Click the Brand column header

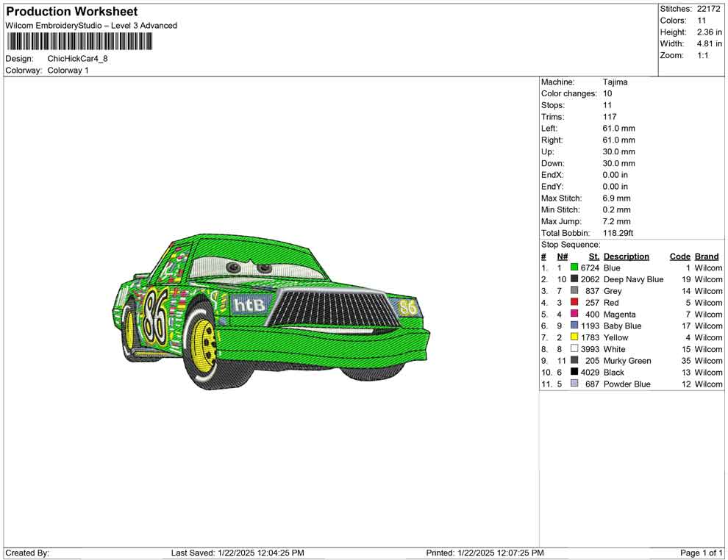(x=707, y=256)
